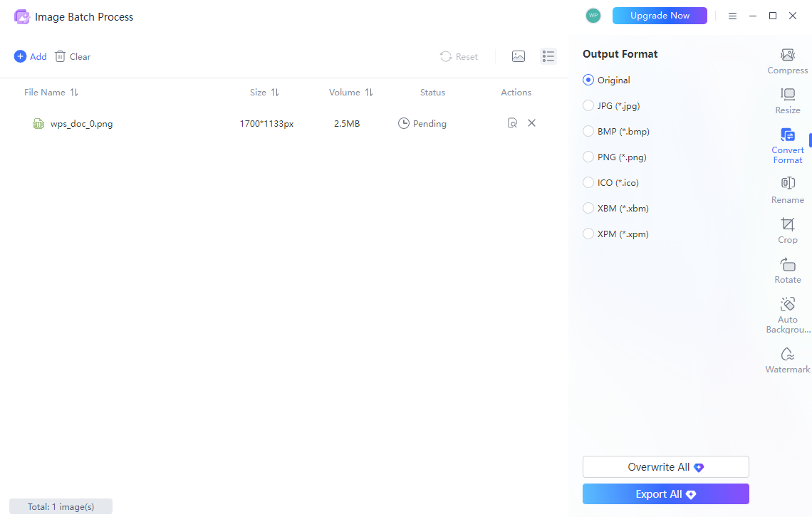This screenshot has width=812, height=517.
Task: Select the Convert Format tool
Action: pyautogui.click(x=787, y=146)
